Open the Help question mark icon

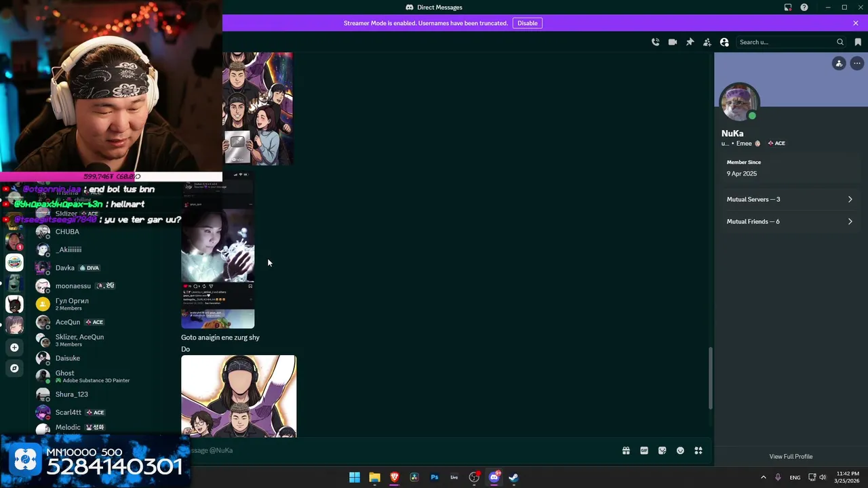(804, 7)
